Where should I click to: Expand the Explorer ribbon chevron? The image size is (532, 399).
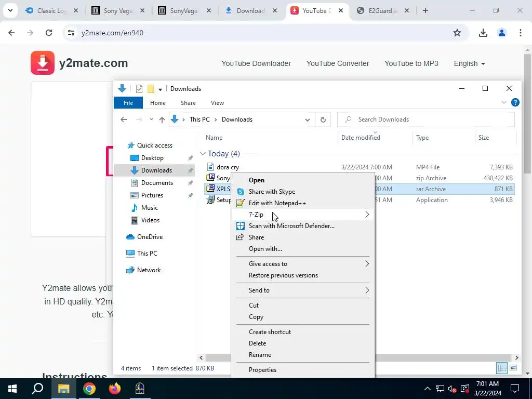[x=504, y=102]
